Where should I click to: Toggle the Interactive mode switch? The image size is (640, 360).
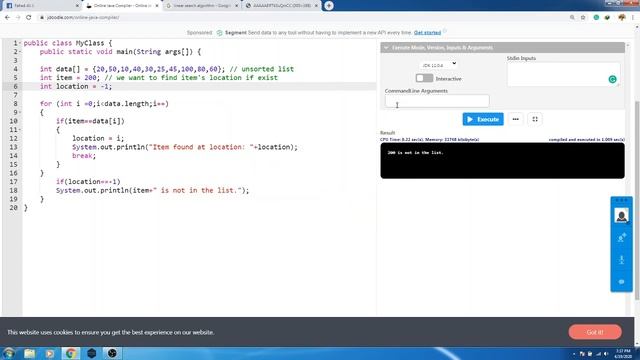pyautogui.click(x=424, y=78)
